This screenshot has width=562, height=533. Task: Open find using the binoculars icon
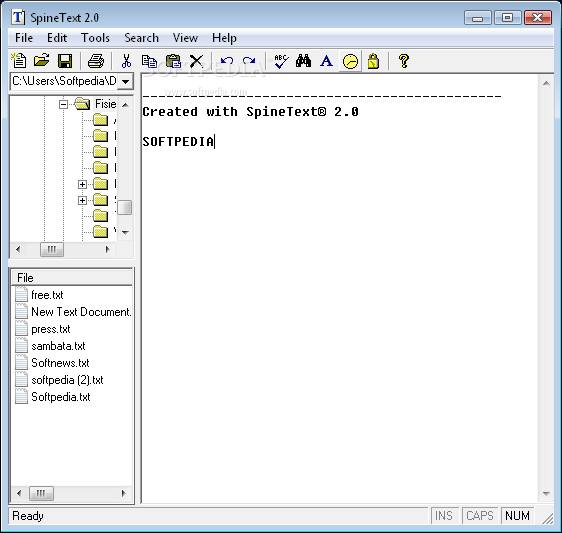304,61
